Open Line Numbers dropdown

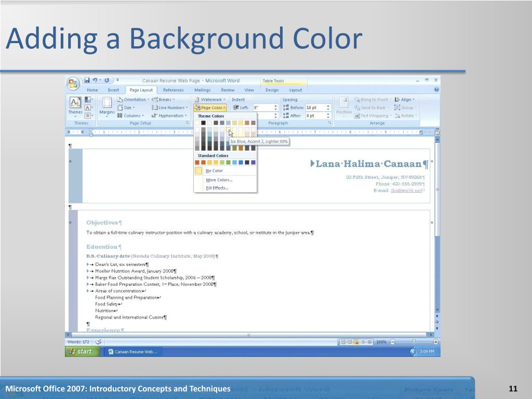coord(170,108)
